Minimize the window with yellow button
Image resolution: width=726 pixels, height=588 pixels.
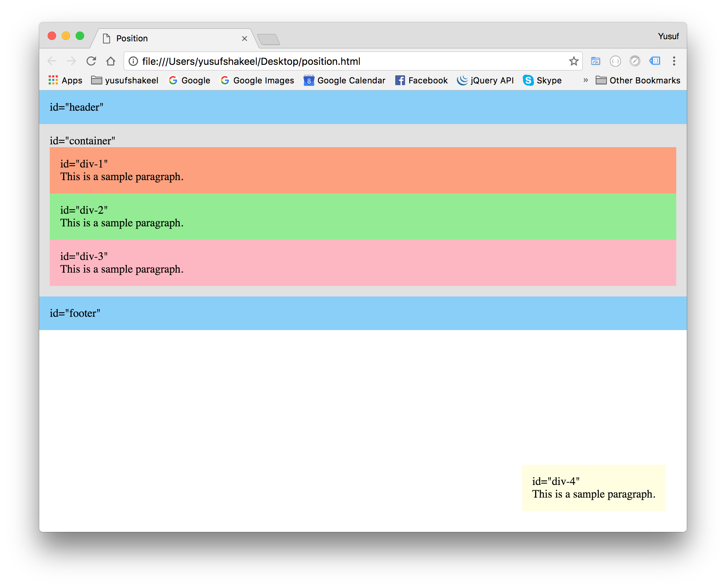(x=66, y=36)
